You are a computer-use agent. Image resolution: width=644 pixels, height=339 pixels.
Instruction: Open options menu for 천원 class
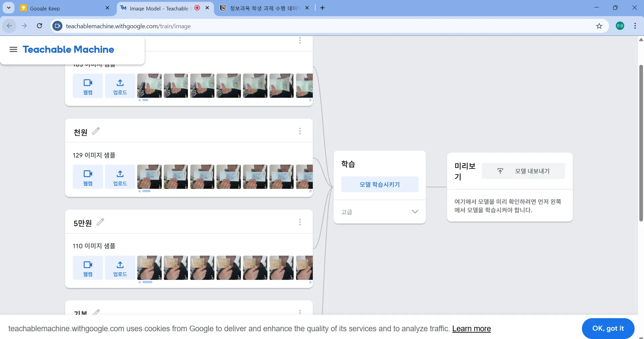300,131
